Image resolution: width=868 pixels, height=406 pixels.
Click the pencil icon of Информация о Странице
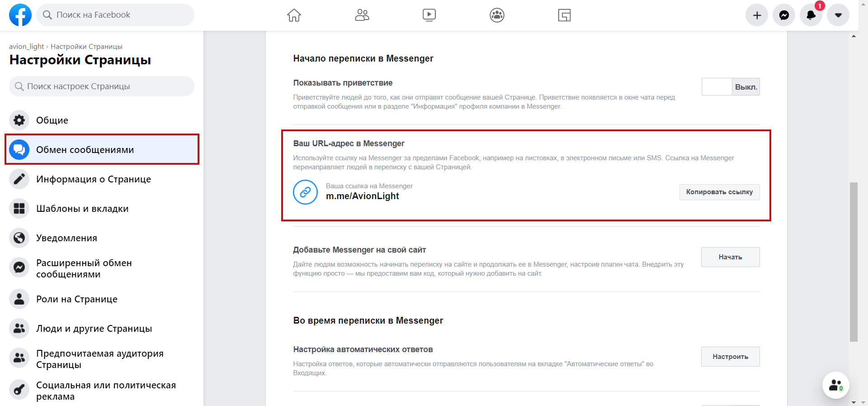coord(19,179)
